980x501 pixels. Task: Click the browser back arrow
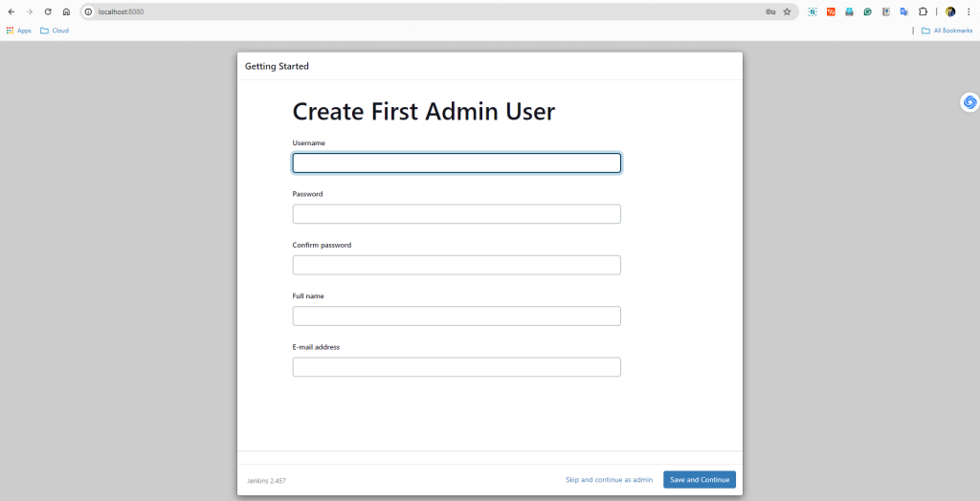click(11, 11)
